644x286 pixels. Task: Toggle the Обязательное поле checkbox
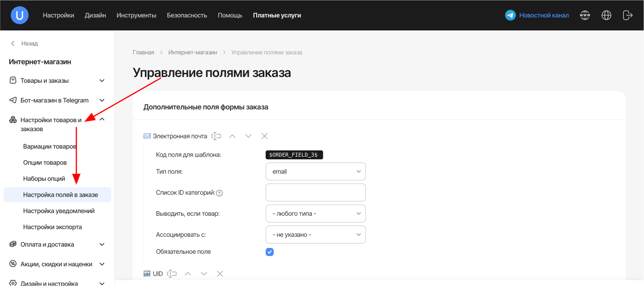(x=270, y=252)
